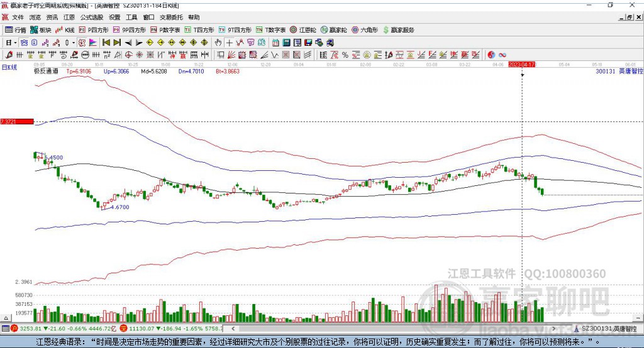Open the T数字表 tool

270,30
